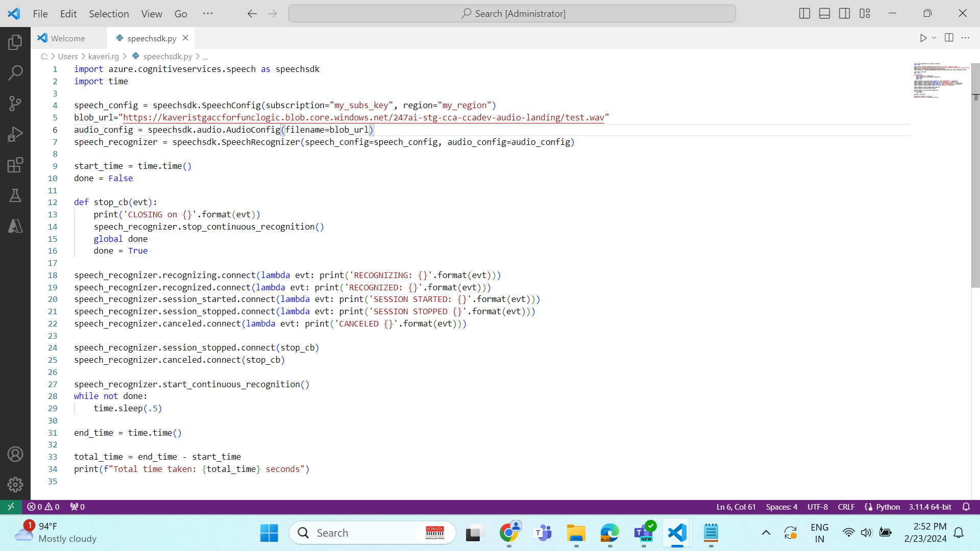This screenshot has width=980, height=551.
Task: Go forward with the navigation arrow
Action: click(272, 14)
